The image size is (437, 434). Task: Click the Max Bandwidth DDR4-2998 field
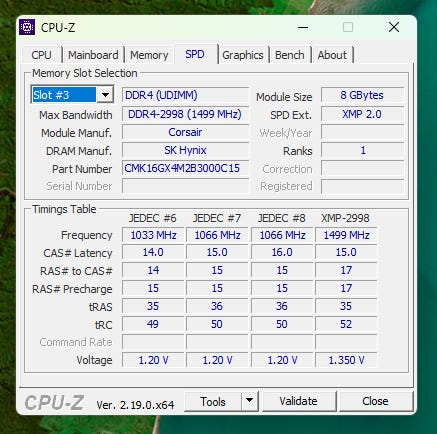click(x=185, y=114)
